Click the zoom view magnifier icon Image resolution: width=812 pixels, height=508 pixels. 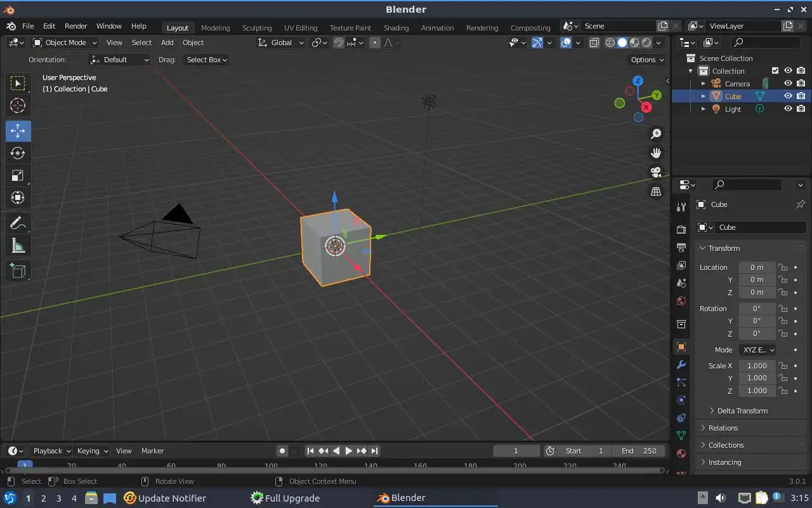coord(656,134)
